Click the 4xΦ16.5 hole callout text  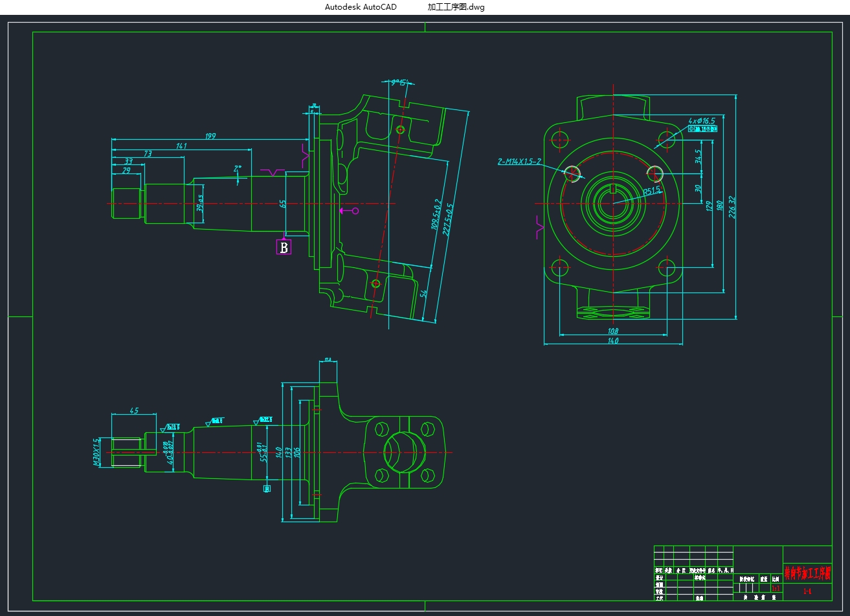click(x=702, y=120)
